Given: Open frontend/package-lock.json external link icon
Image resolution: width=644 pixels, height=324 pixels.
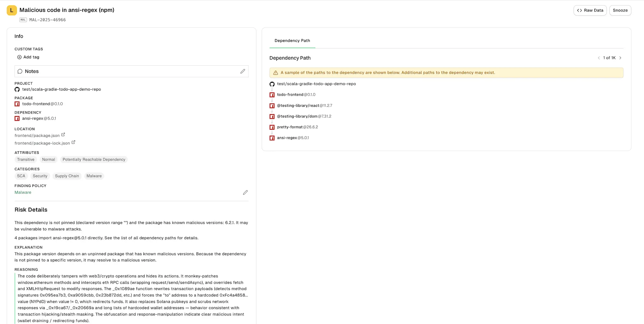Looking at the screenshot, I should point(73,142).
